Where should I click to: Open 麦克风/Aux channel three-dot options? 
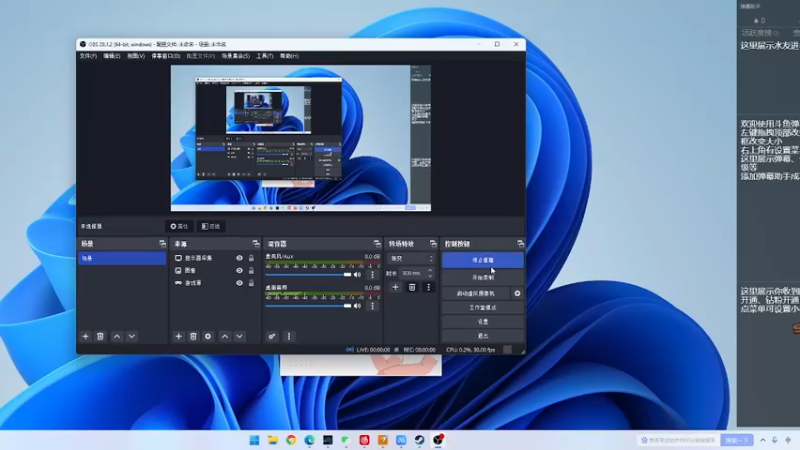pyautogui.click(x=372, y=274)
